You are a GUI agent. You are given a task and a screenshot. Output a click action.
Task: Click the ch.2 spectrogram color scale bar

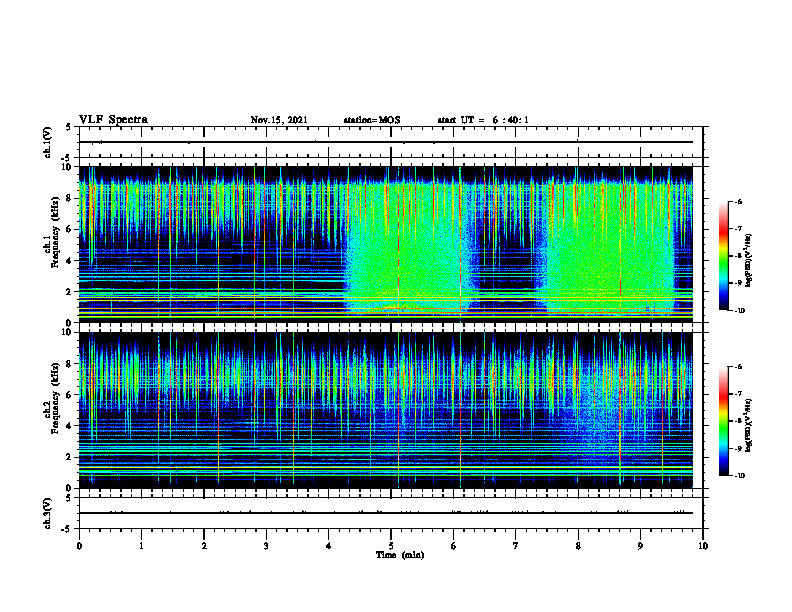[724, 421]
